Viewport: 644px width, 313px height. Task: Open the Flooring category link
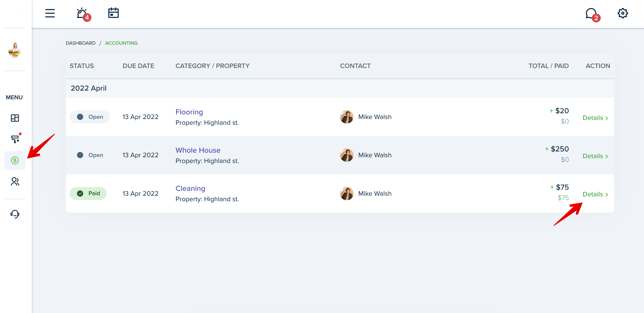click(189, 112)
